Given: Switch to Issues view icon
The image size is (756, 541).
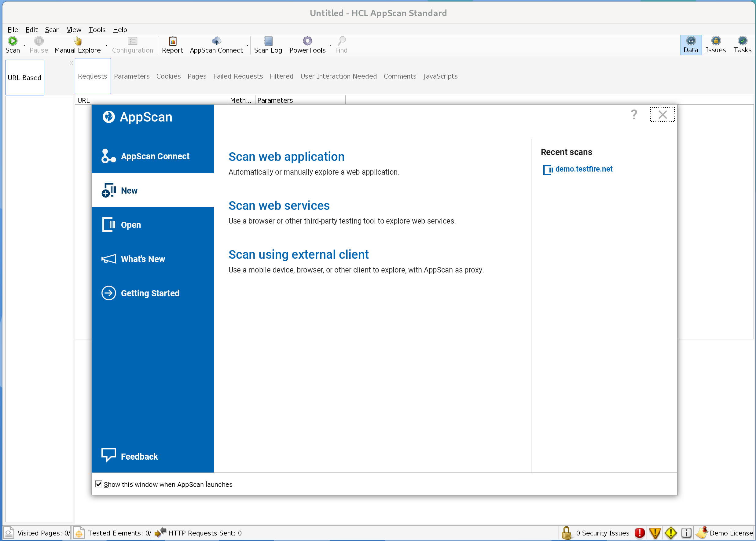Looking at the screenshot, I should point(715,41).
